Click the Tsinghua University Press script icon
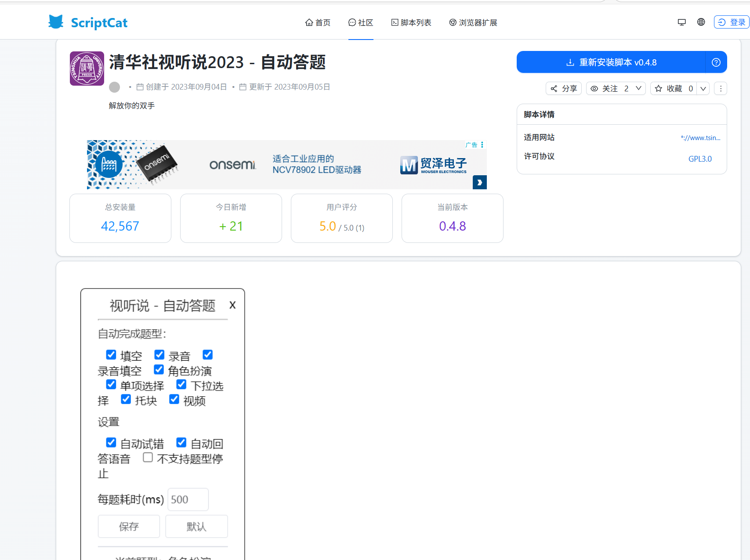The width and height of the screenshot is (750, 560). (87, 69)
